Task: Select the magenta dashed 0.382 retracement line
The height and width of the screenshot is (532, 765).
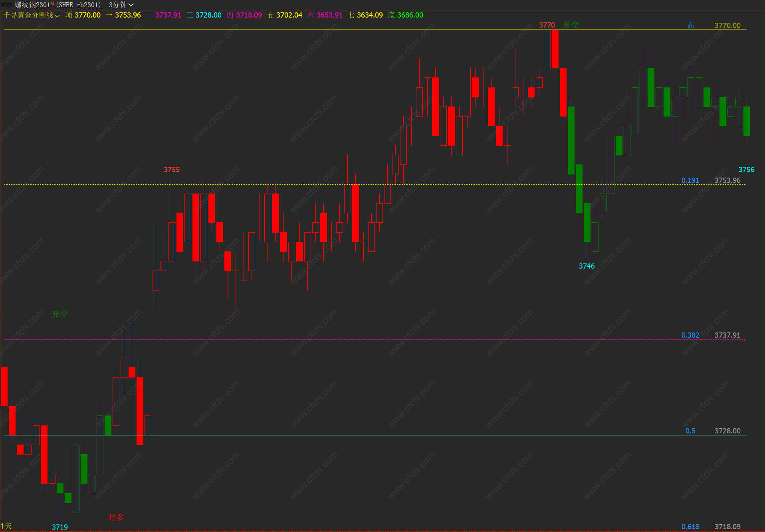Action: coord(375,340)
